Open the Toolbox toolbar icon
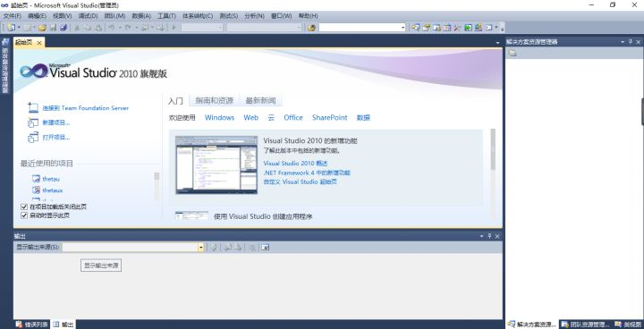 [457, 28]
